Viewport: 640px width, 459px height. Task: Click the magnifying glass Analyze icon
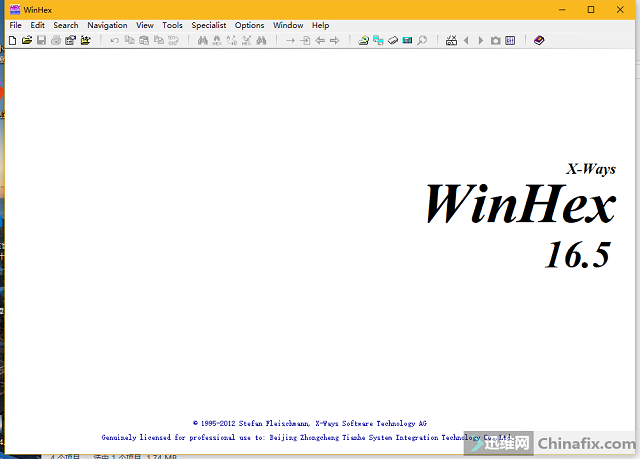(422, 40)
